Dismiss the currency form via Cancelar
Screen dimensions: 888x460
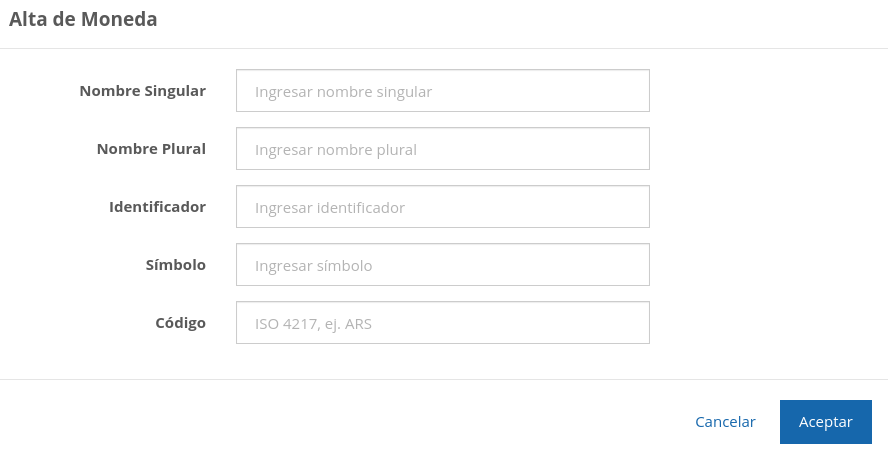tap(725, 422)
